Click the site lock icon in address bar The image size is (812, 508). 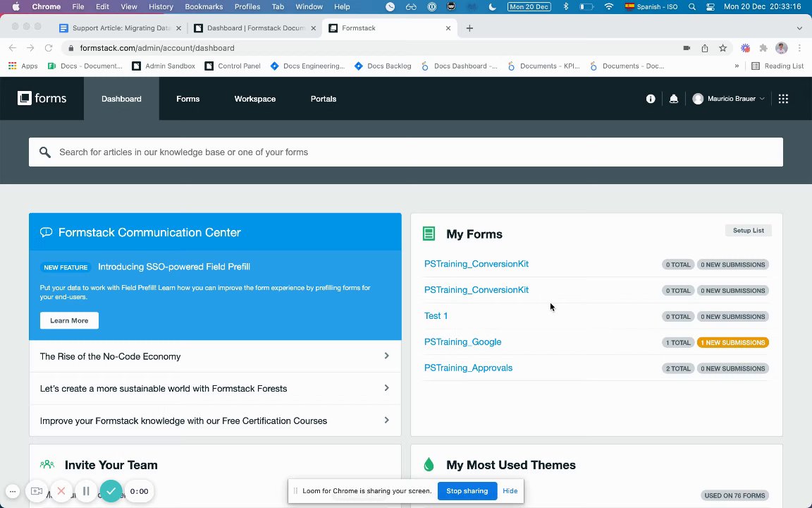coord(71,48)
